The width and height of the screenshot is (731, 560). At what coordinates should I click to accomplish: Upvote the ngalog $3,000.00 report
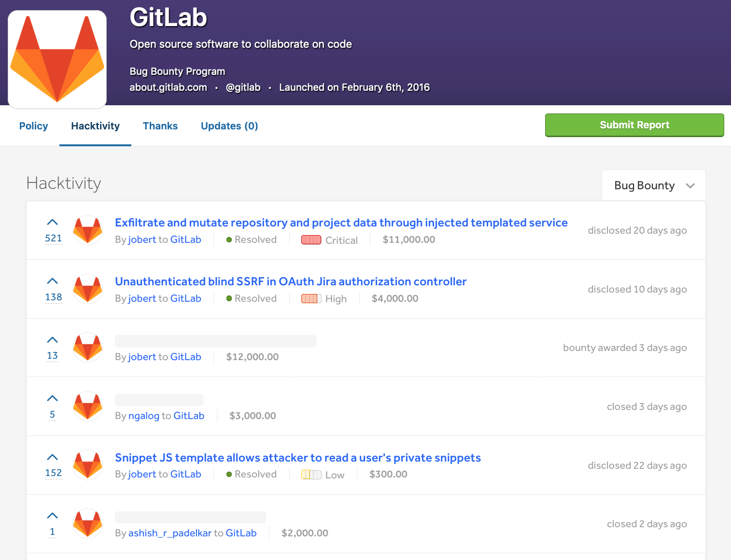[53, 399]
